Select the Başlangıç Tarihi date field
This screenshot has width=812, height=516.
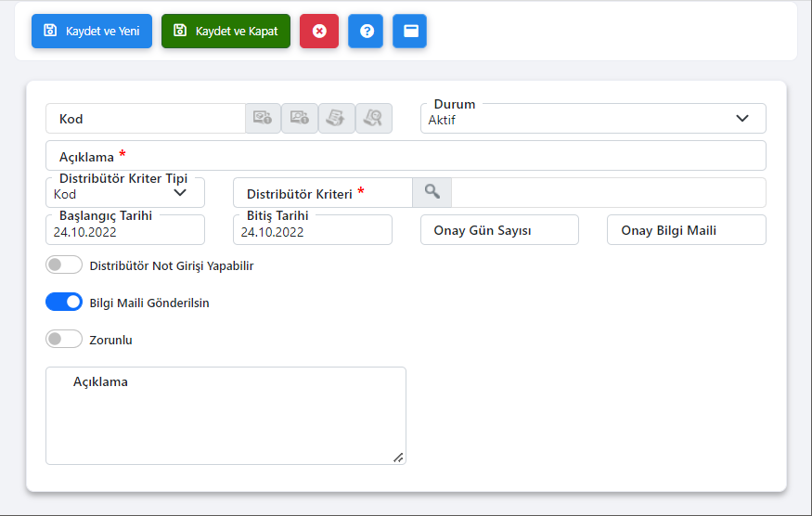(x=124, y=232)
